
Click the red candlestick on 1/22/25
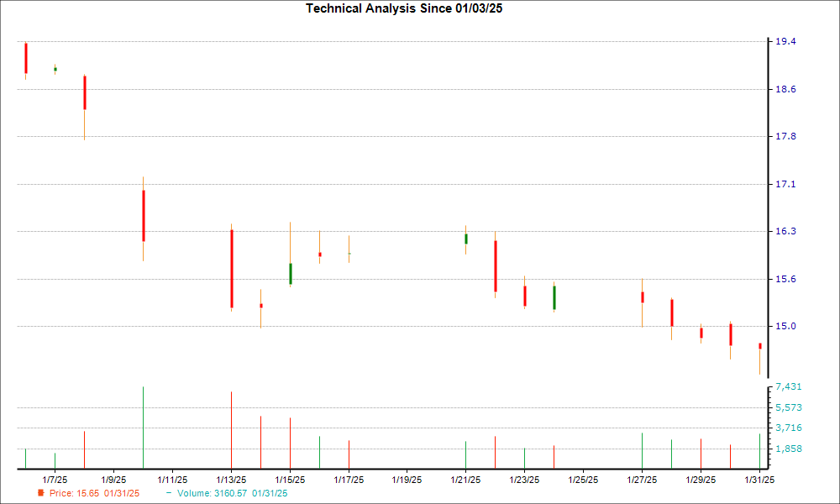tap(497, 267)
